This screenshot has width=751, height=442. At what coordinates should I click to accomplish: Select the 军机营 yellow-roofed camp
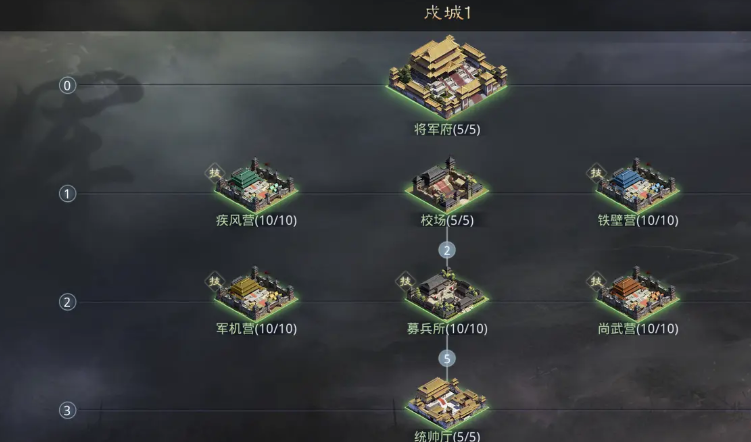pos(256,294)
